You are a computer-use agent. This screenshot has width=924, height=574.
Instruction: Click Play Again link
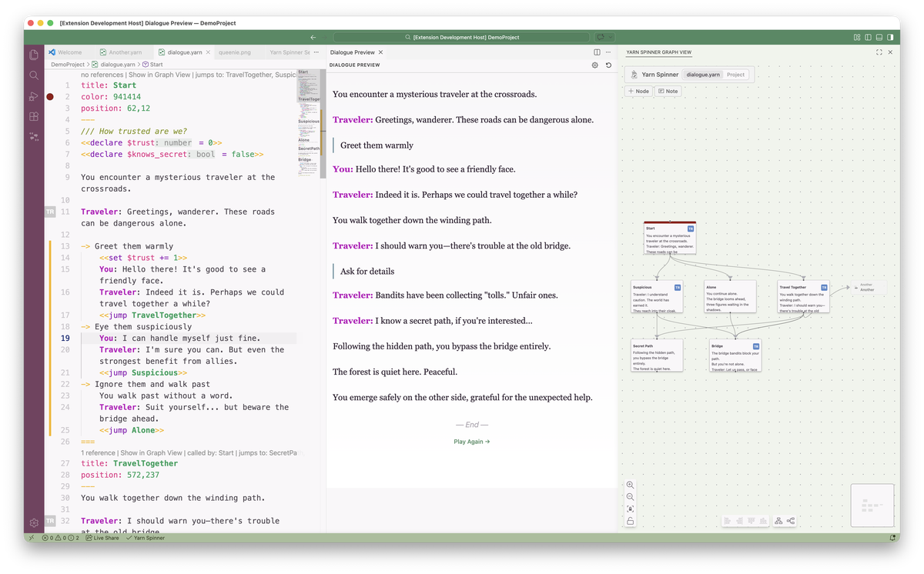pyautogui.click(x=472, y=442)
